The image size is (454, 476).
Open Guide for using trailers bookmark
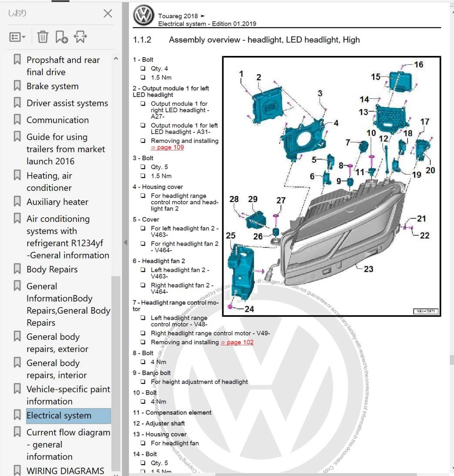[66, 149]
